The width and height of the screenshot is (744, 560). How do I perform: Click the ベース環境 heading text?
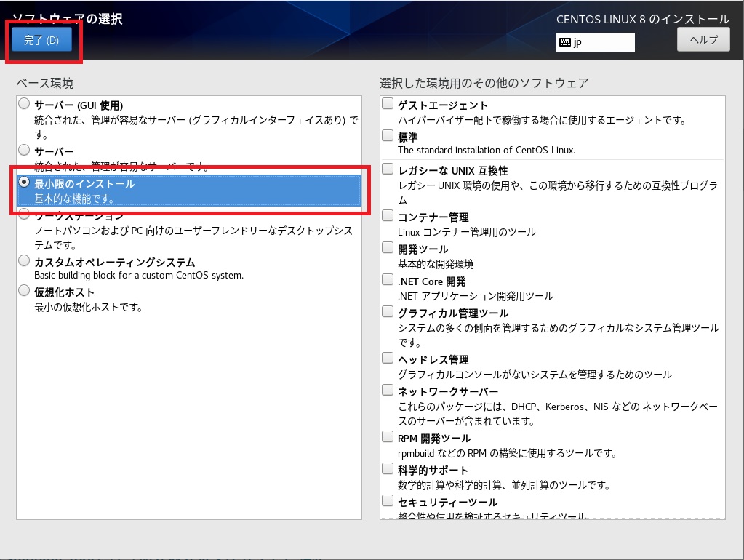(x=44, y=83)
